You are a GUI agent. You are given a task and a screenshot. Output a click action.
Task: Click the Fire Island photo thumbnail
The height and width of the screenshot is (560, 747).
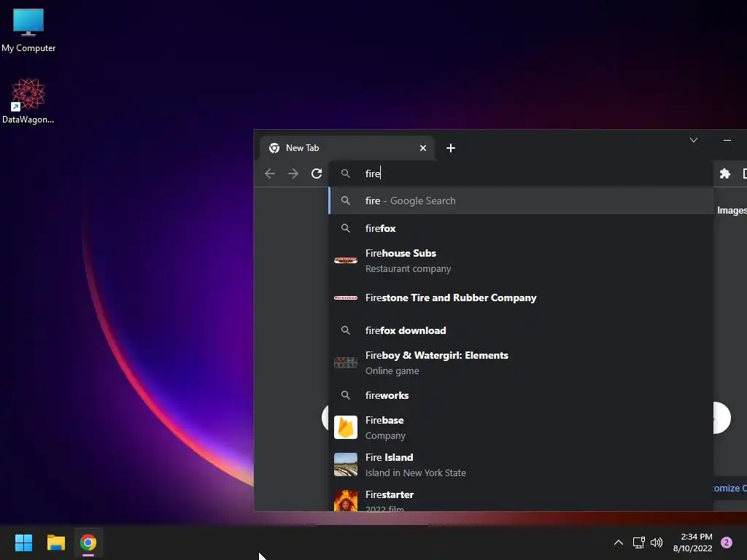tap(345, 464)
